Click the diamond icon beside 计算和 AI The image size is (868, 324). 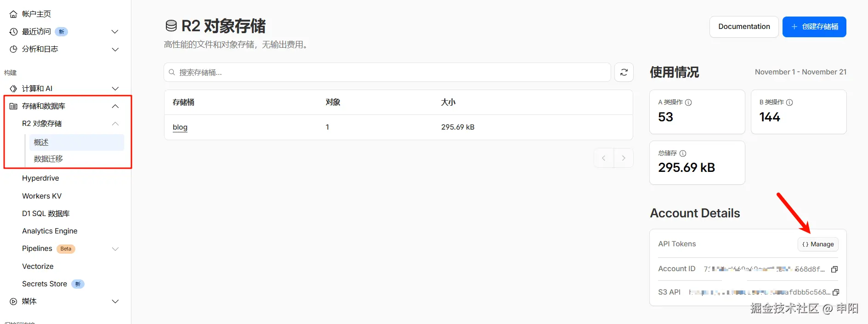tap(14, 89)
